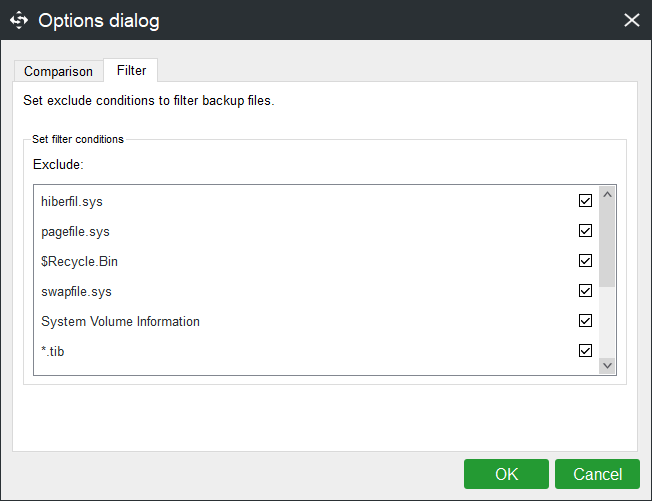Click the *.tib entry name text
Screen dimensions: 652x501
coord(52,352)
